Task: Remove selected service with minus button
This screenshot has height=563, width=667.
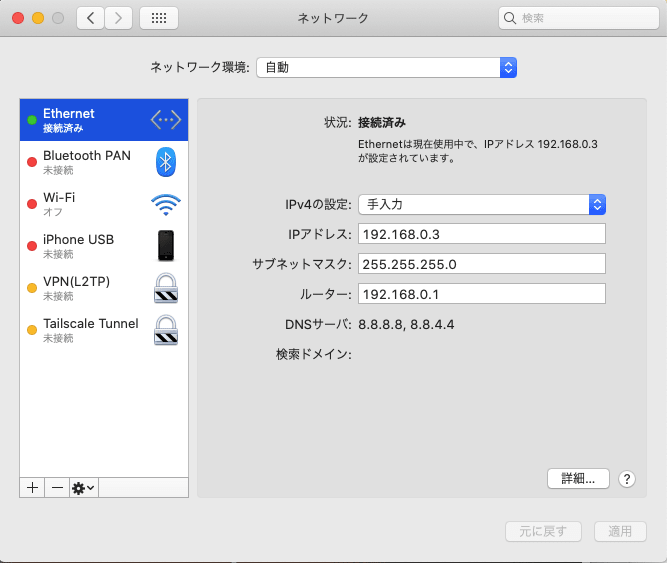Action: (x=57, y=487)
